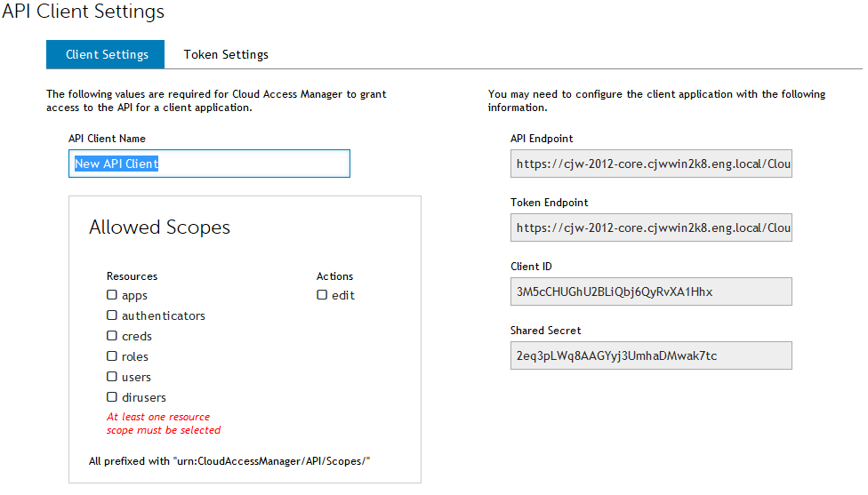
Task: Toggle the users resource checkbox
Action: click(112, 377)
